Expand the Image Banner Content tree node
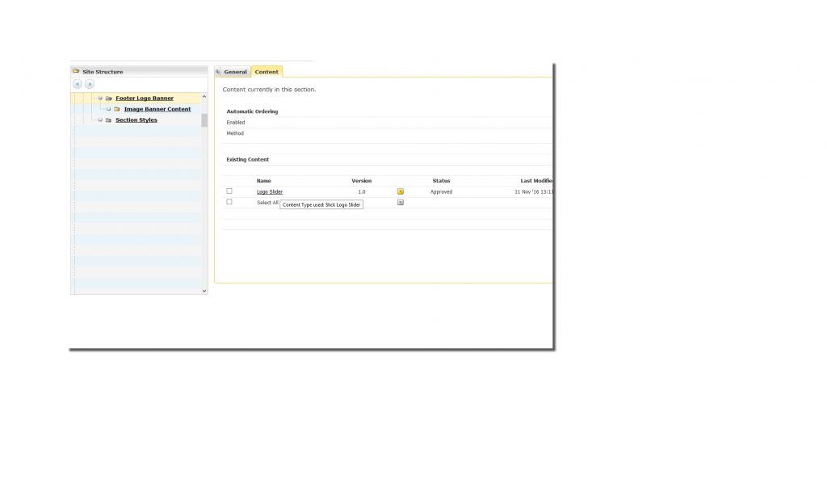 108,109
